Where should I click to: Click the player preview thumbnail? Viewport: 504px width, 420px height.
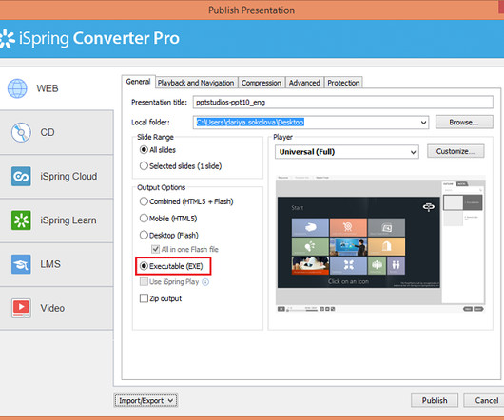click(x=380, y=244)
